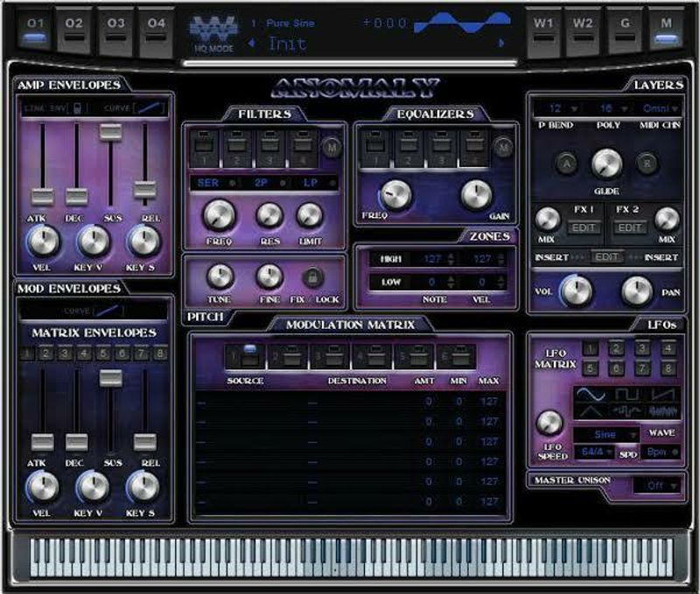Click the Glide knob in Layers
Screen dimensions: 700x594
pos(606,164)
